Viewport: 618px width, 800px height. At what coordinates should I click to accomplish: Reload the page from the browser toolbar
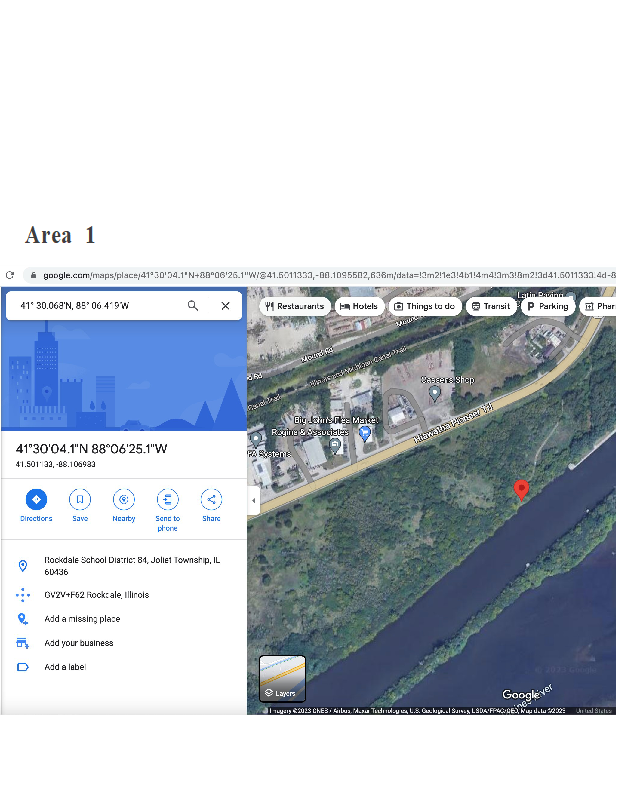click(x=10, y=275)
